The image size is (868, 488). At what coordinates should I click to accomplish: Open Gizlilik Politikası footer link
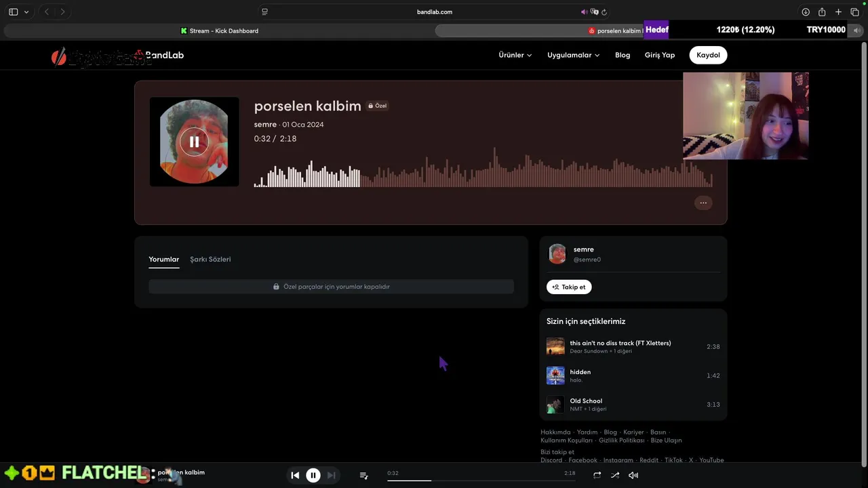[621, 441]
